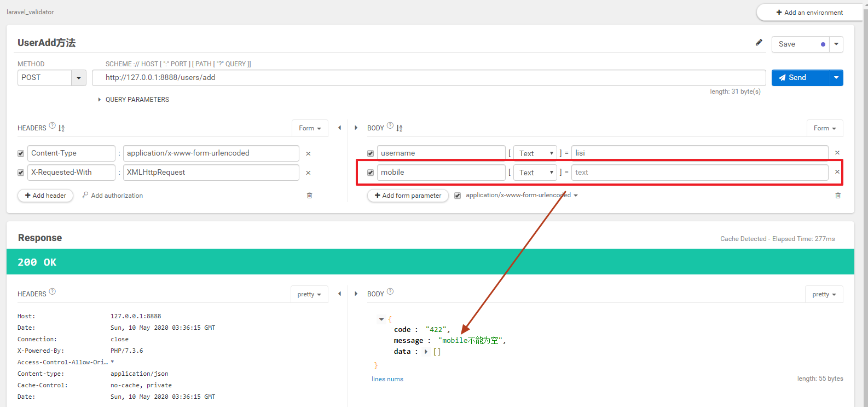
Task: Click the XMLHttpRequest header value field
Action: (211, 173)
